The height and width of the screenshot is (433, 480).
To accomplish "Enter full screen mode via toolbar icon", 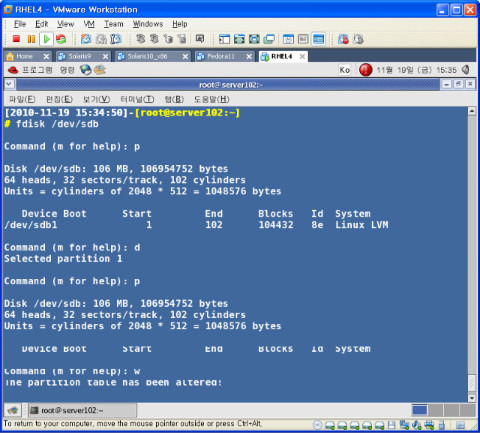I will [239, 39].
